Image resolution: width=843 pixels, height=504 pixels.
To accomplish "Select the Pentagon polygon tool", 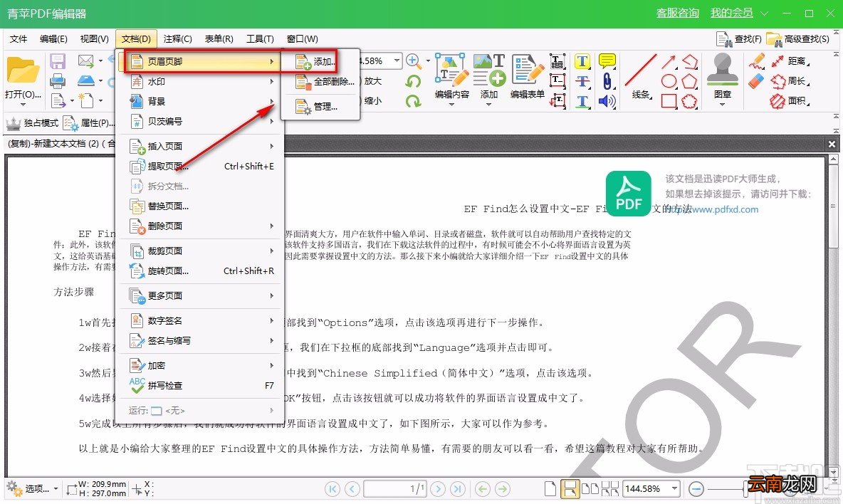I will pos(689,82).
